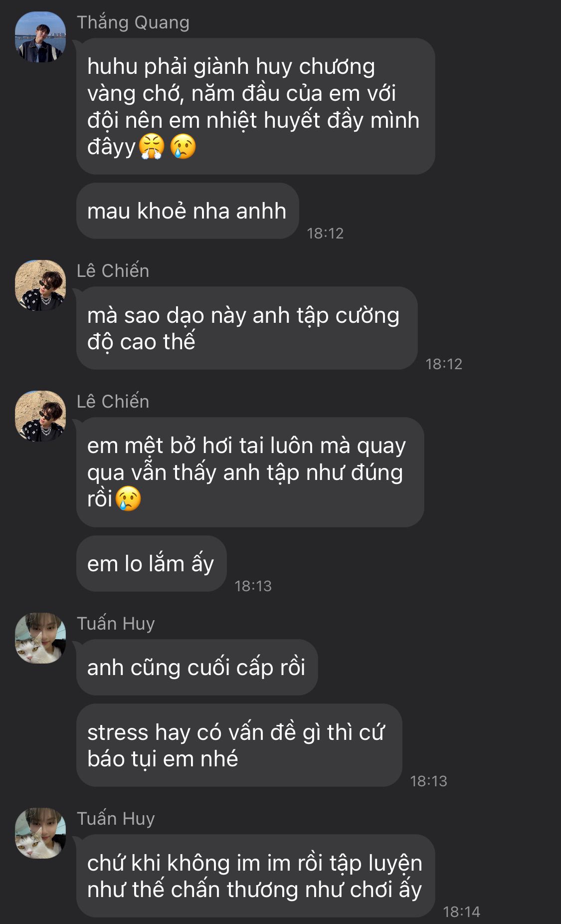Tap the 'chứ khi không im im' message

click(x=255, y=876)
